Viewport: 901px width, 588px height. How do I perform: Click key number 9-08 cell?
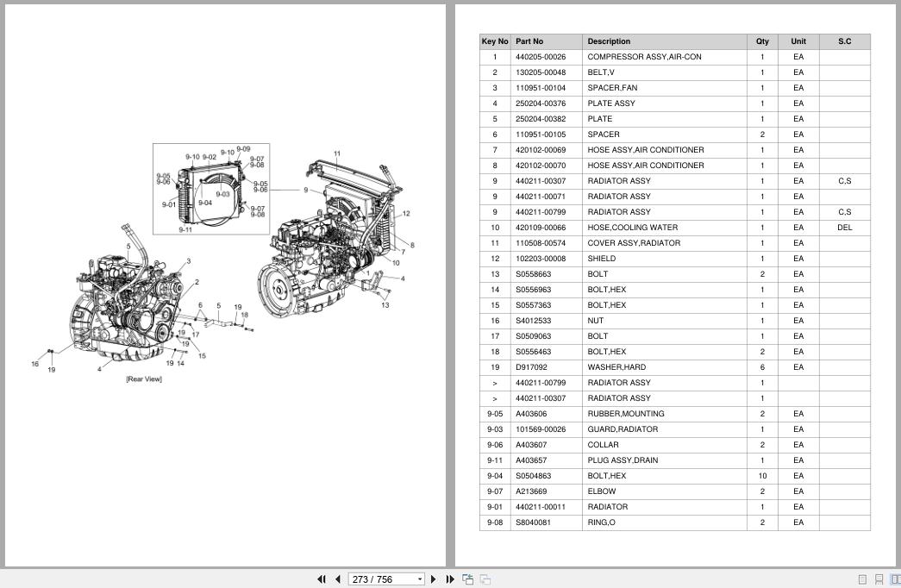(495, 522)
